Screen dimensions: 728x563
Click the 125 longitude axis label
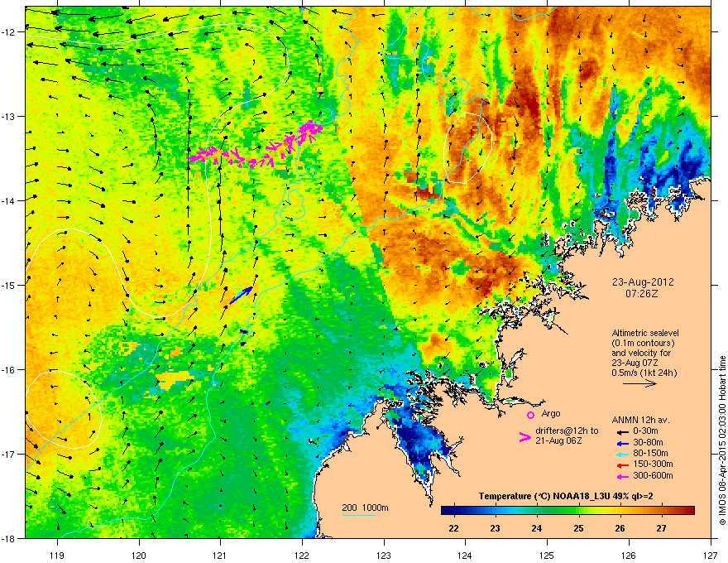pos(547,555)
